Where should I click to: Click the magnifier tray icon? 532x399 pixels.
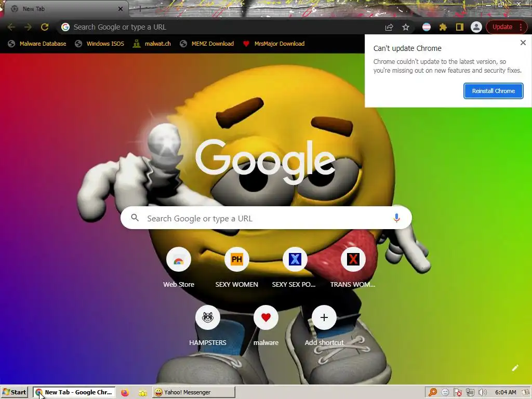pyautogui.click(x=433, y=393)
